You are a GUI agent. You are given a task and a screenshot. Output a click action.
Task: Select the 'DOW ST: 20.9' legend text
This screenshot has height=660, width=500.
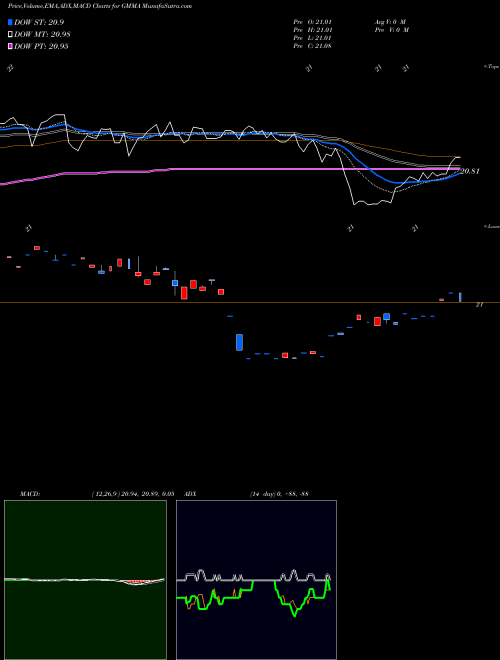pyautogui.click(x=39, y=22)
